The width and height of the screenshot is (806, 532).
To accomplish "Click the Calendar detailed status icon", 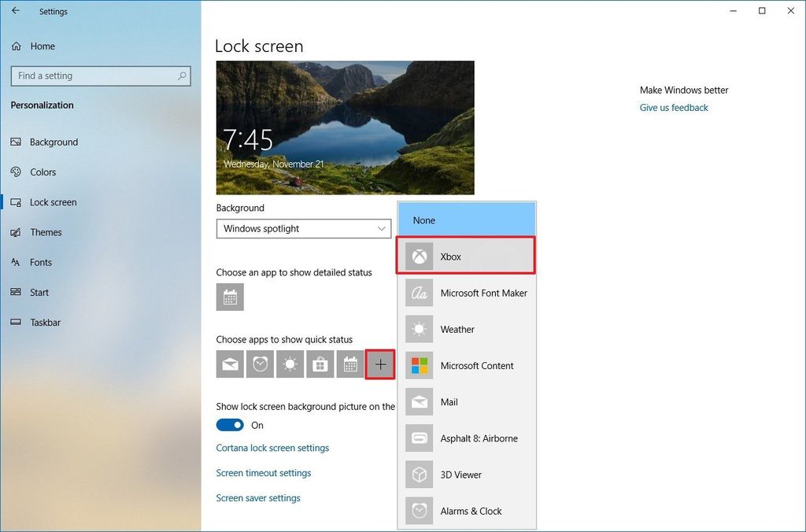I will [231, 297].
